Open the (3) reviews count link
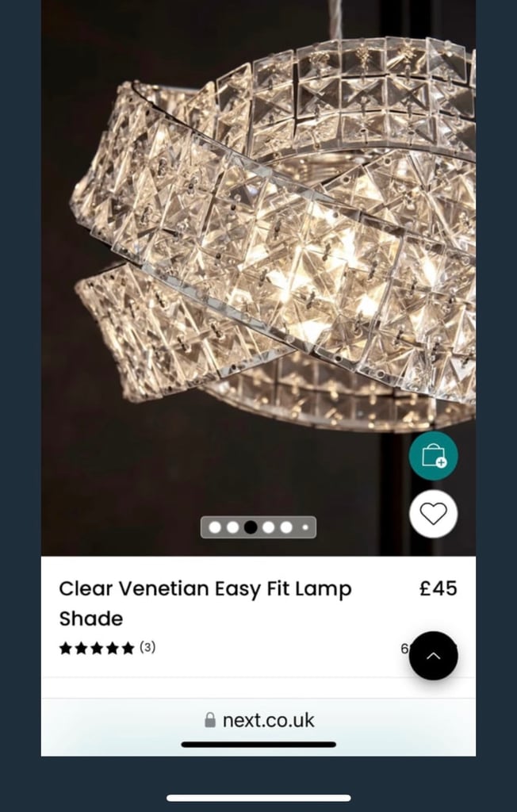The image size is (517, 812). [147, 647]
